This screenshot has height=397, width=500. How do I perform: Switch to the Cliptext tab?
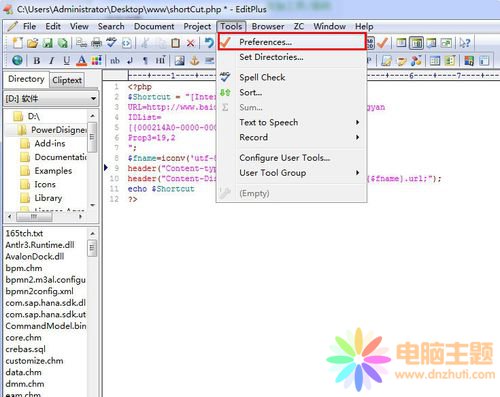coord(67,80)
